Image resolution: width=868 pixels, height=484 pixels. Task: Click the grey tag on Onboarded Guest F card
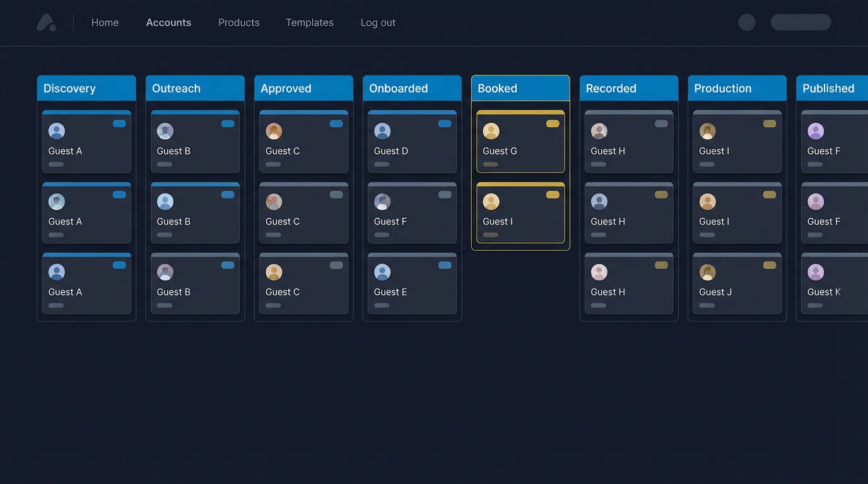click(445, 195)
